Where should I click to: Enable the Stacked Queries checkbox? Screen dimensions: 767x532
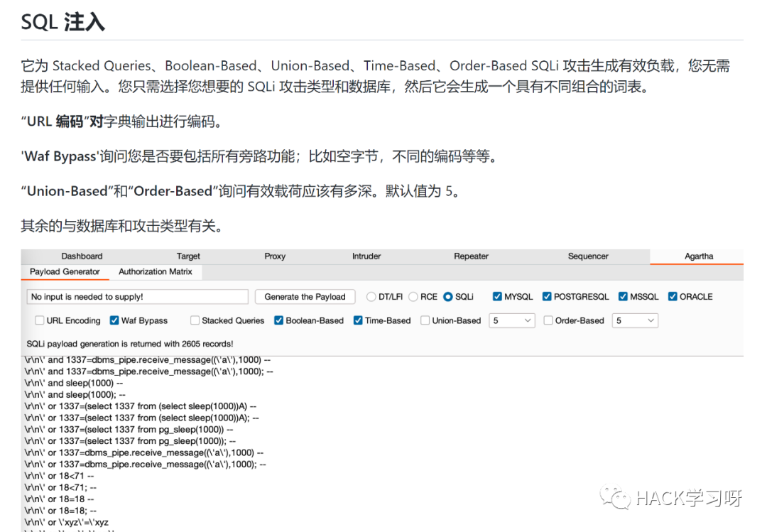click(x=195, y=320)
